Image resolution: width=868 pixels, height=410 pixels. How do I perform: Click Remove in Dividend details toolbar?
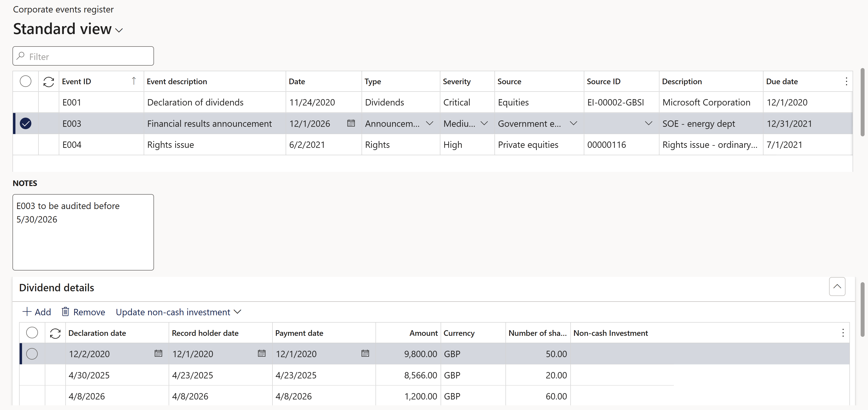83,312
